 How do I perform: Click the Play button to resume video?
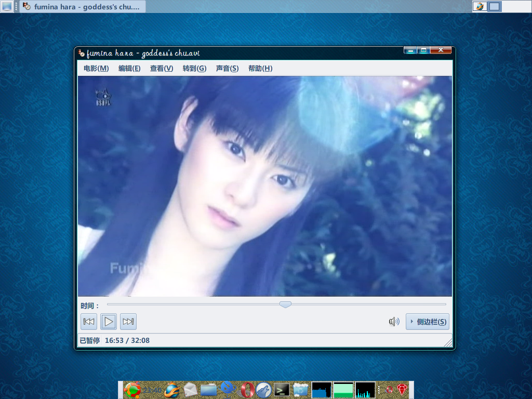[x=109, y=321]
